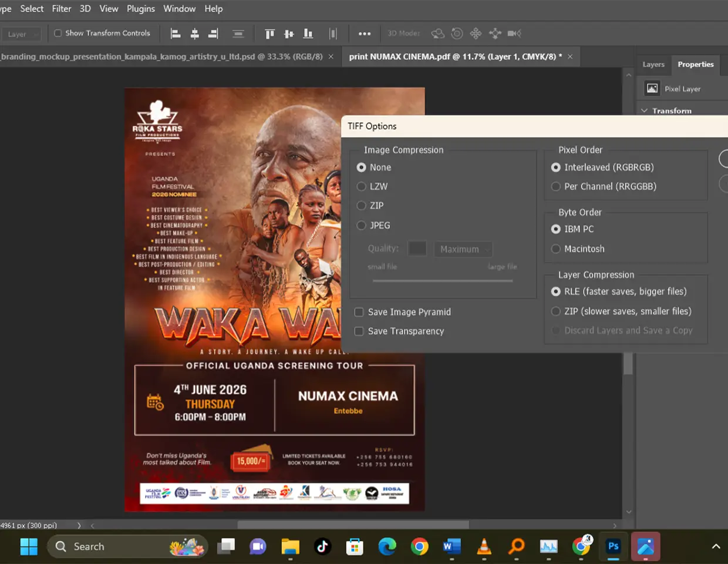Image resolution: width=728 pixels, height=564 pixels.
Task: Click the align left edges icon
Action: (176, 33)
